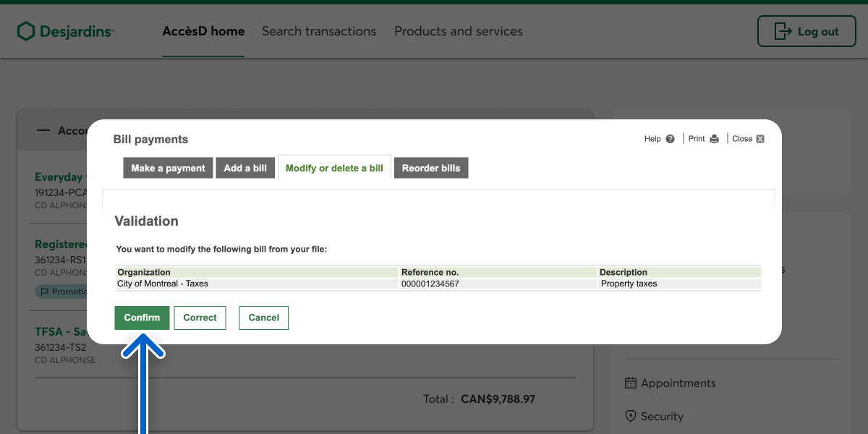The image size is (868, 434).
Task: Open AccèsD home in navigation
Action: [203, 32]
